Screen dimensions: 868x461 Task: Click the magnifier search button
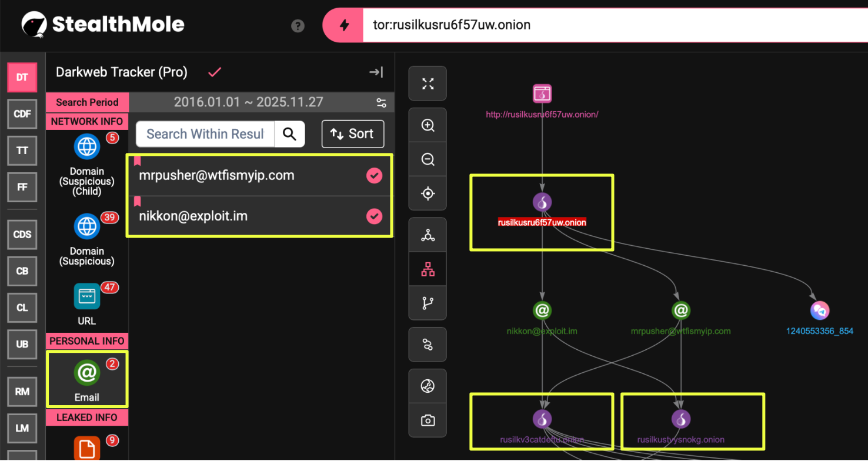pos(289,134)
